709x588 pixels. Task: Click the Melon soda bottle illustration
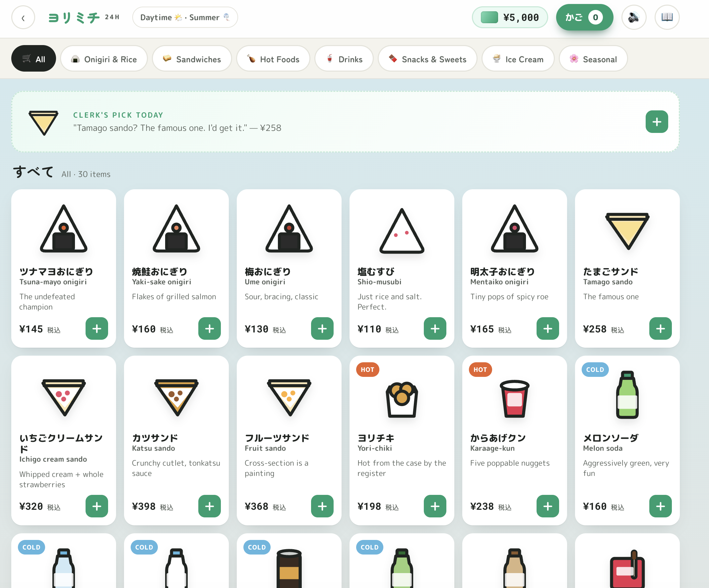pos(627,394)
